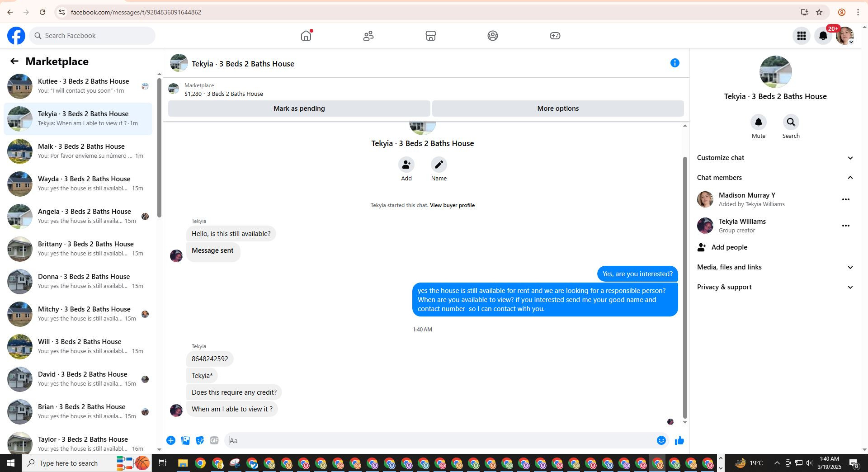Open the Friends icon in top navigation
The image size is (868, 472).
pos(368,36)
